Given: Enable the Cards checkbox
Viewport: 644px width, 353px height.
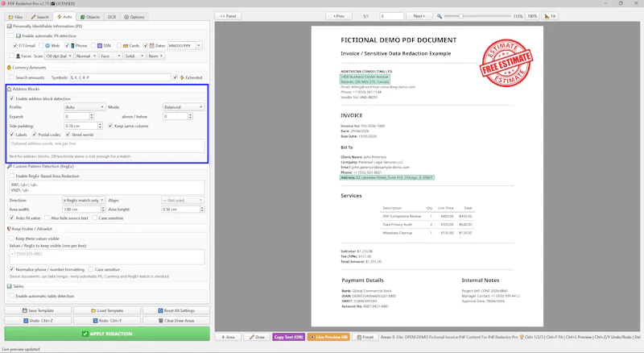Looking at the screenshot, I should pyautogui.click(x=119, y=46).
